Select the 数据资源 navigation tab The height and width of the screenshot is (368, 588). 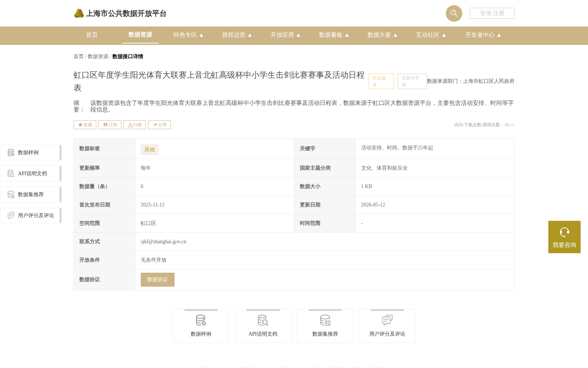pos(140,35)
